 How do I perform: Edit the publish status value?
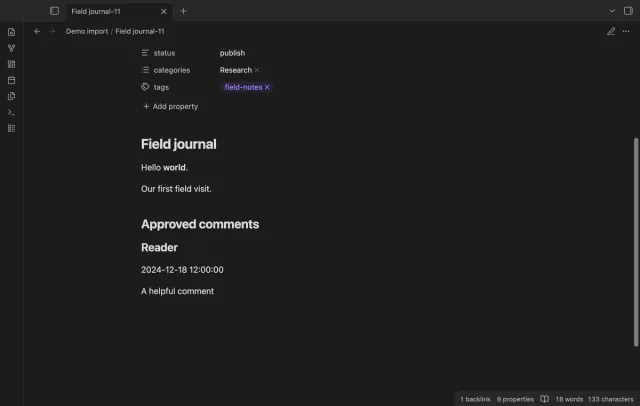[232, 53]
